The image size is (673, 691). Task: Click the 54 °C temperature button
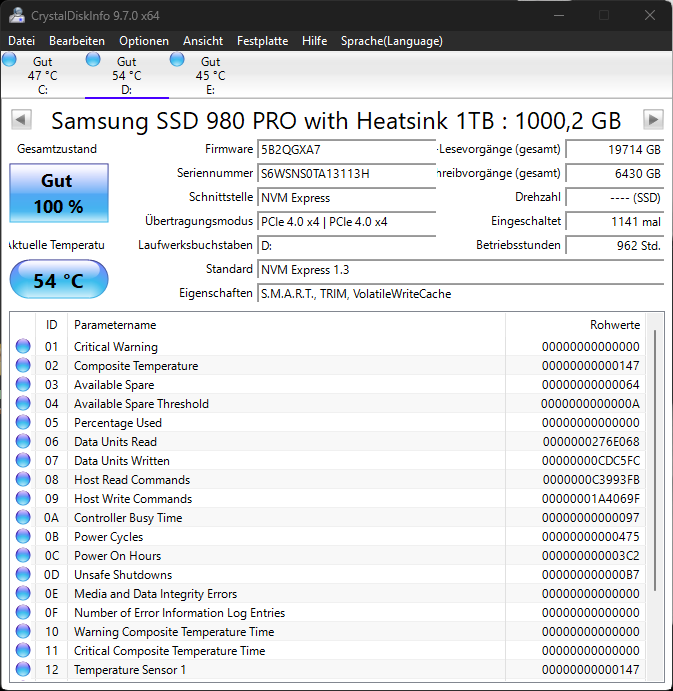[x=59, y=279]
